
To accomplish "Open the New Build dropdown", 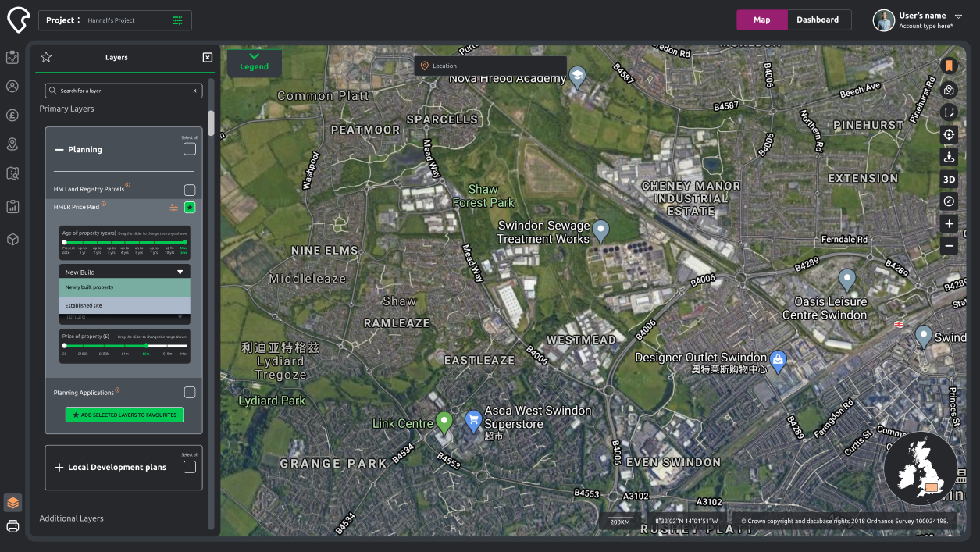I will [x=125, y=272].
